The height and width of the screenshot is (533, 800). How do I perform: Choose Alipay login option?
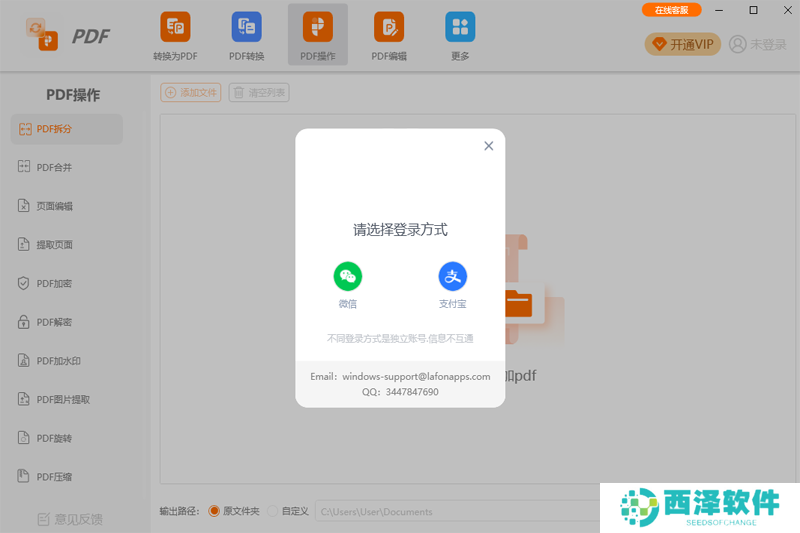click(x=453, y=285)
